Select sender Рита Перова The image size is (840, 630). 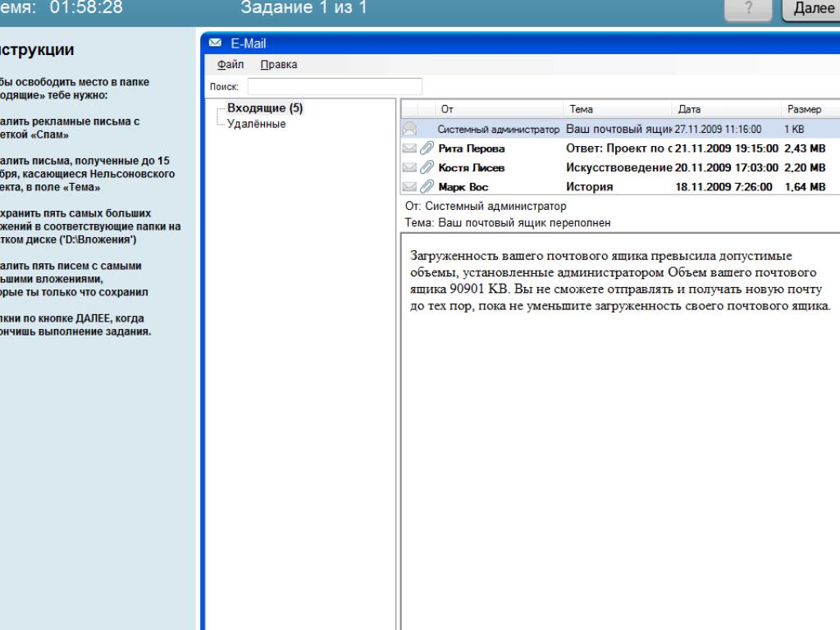click(472, 148)
